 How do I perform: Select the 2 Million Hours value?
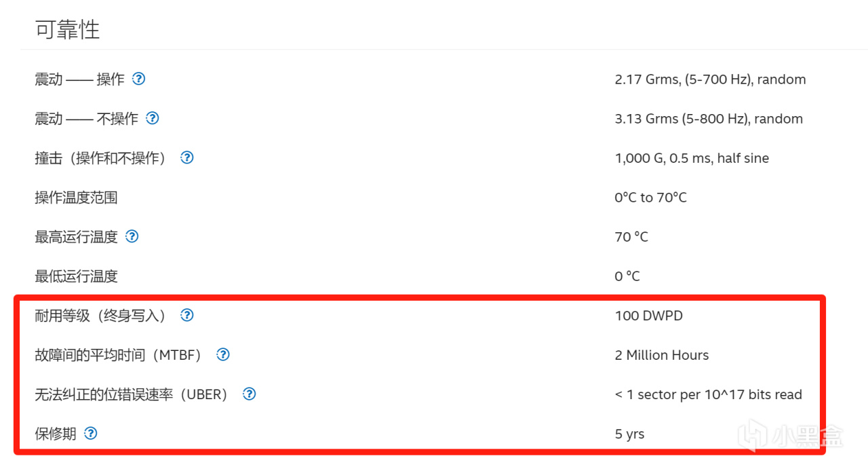[661, 355]
